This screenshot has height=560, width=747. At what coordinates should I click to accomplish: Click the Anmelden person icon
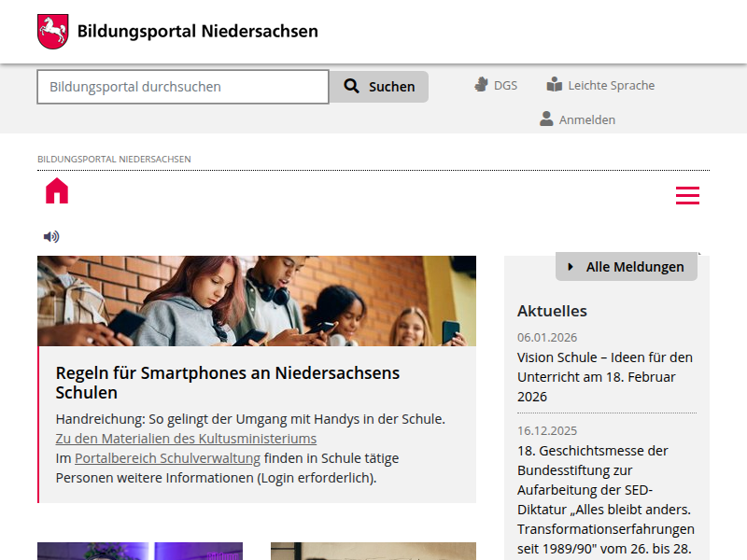(545, 119)
